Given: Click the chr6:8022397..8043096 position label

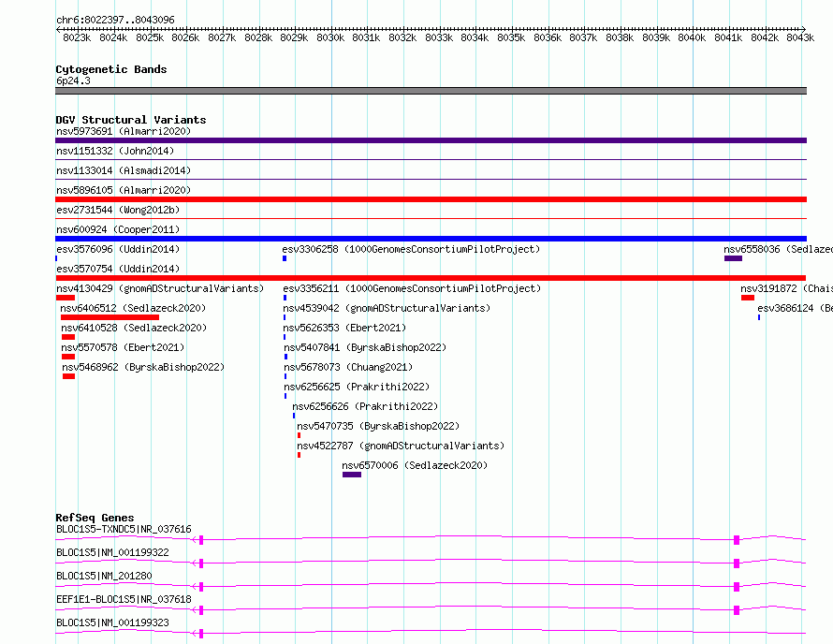Looking at the screenshot, I should [115, 20].
